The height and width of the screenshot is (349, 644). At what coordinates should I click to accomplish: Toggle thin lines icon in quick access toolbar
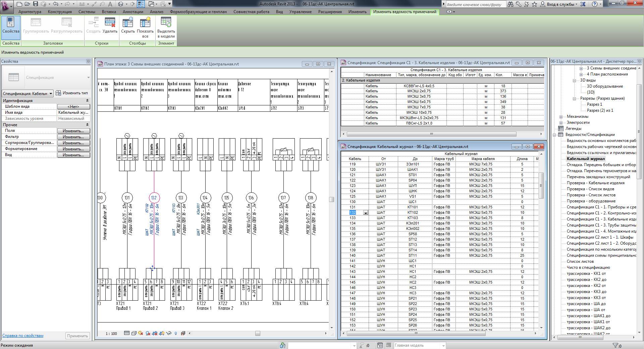pyautogui.click(x=141, y=4)
